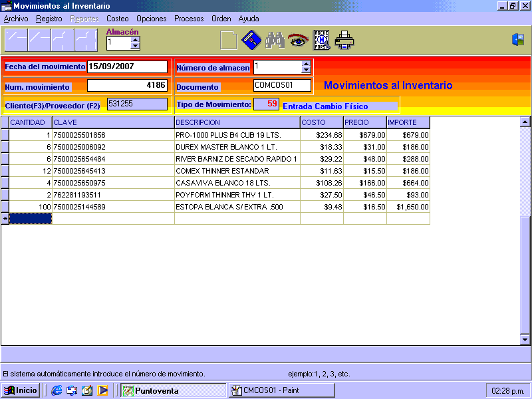Image resolution: width=532 pixels, height=399 pixels.
Task: Open search with the binoculars icon
Action: 275,41
